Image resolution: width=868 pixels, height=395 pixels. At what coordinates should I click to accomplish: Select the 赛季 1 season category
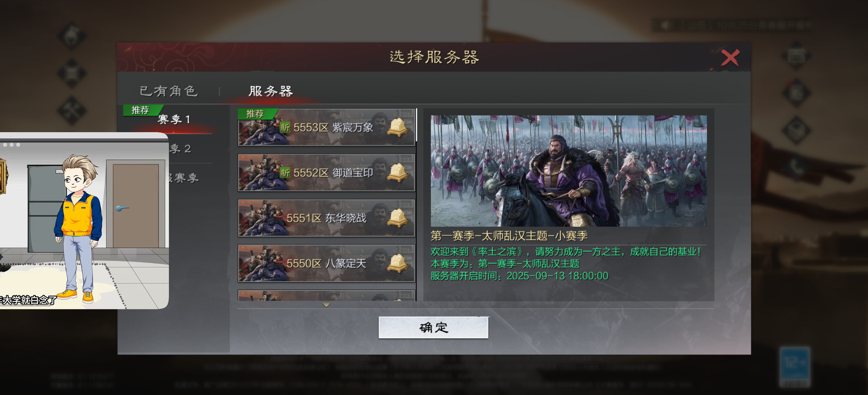pos(174,119)
